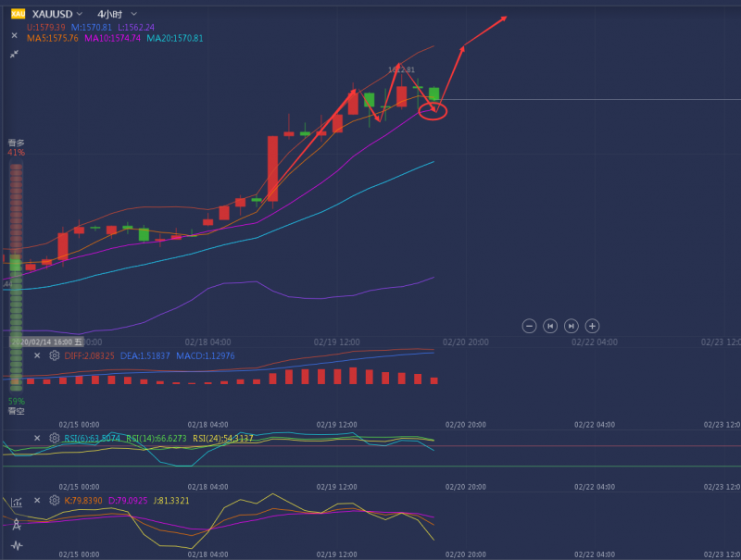Open the chart indicators icon
741x560 pixels.
(17, 503)
